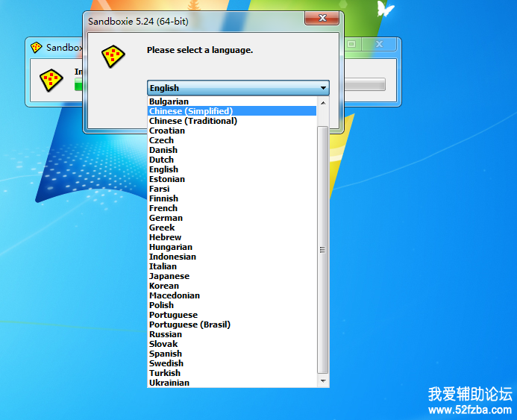Choose Chinese (Simplified) language option
517x420 pixels.
232,111
